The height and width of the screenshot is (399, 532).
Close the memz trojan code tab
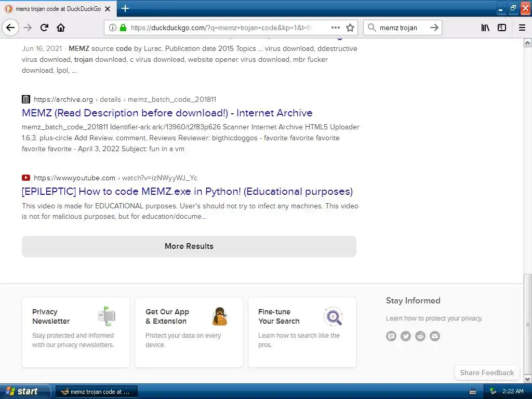click(x=108, y=9)
